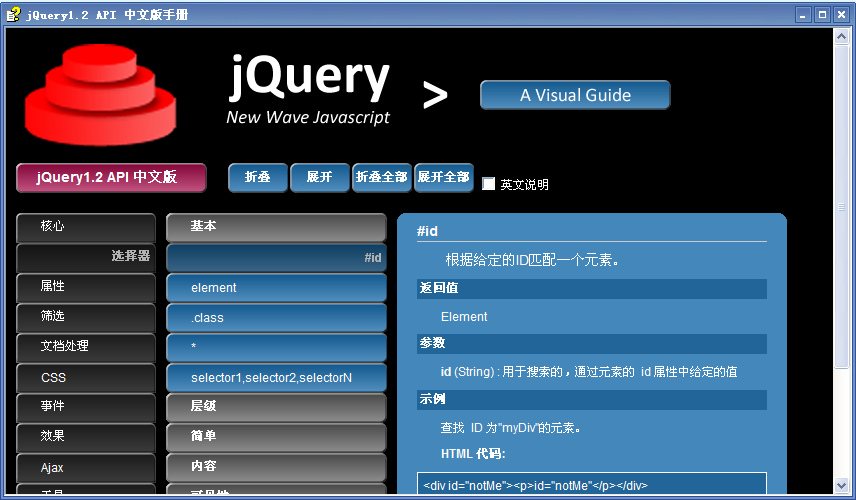Click the scrollbar down arrow
Screen dimensions: 856x500
coord(841,485)
